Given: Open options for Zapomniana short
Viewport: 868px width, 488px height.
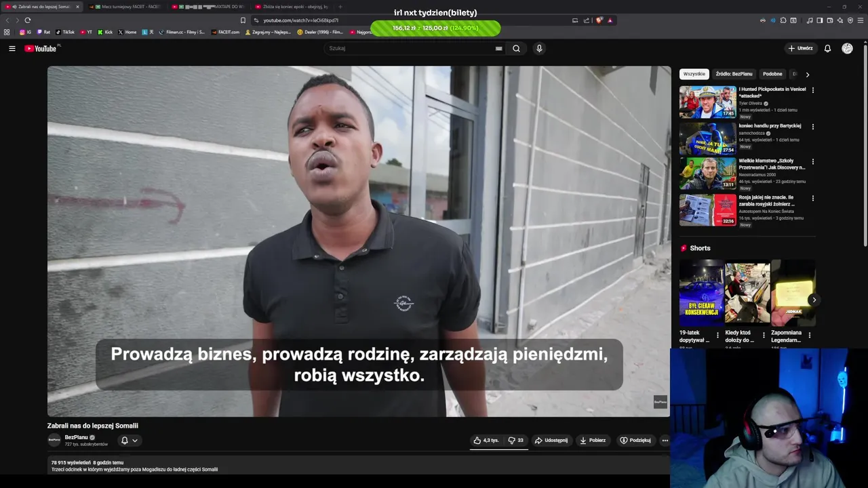Looking at the screenshot, I should tap(809, 335).
